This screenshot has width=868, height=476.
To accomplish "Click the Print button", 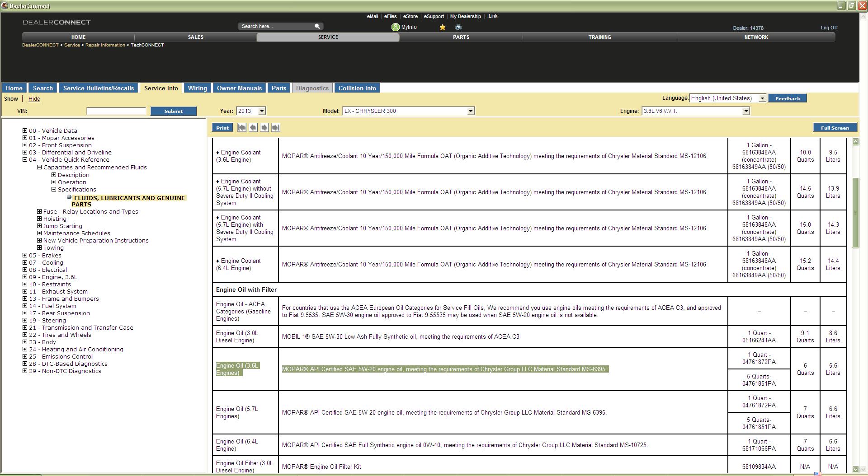I will tap(222, 128).
